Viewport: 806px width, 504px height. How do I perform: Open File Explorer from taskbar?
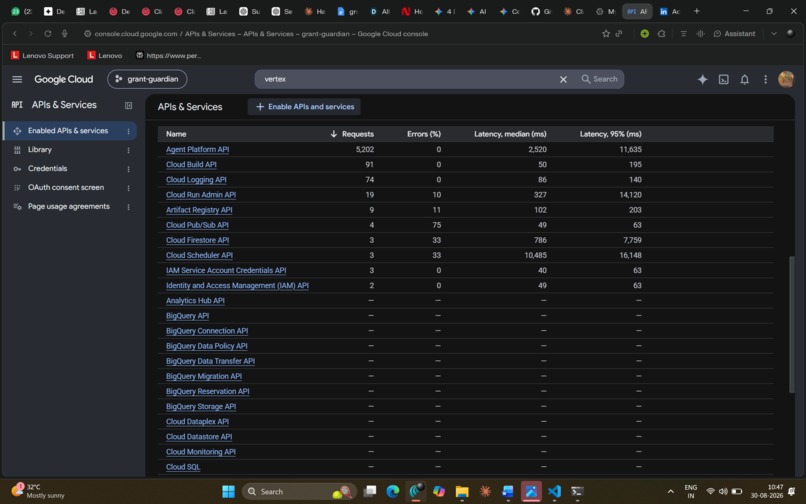(x=462, y=492)
